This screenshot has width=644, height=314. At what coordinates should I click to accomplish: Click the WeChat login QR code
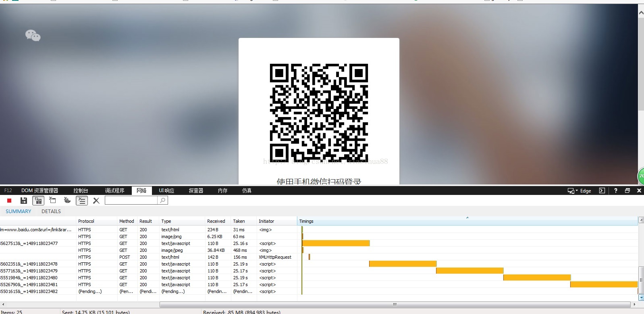point(319,113)
